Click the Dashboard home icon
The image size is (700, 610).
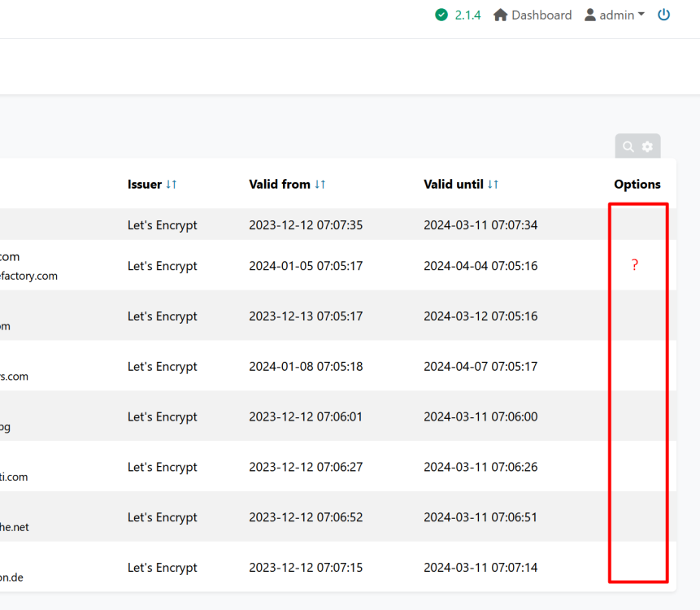click(x=501, y=15)
